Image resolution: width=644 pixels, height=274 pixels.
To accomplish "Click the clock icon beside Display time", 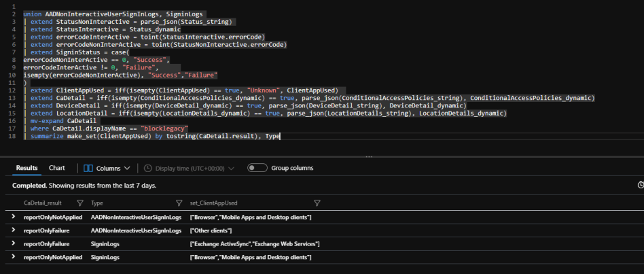I will pyautogui.click(x=147, y=168).
